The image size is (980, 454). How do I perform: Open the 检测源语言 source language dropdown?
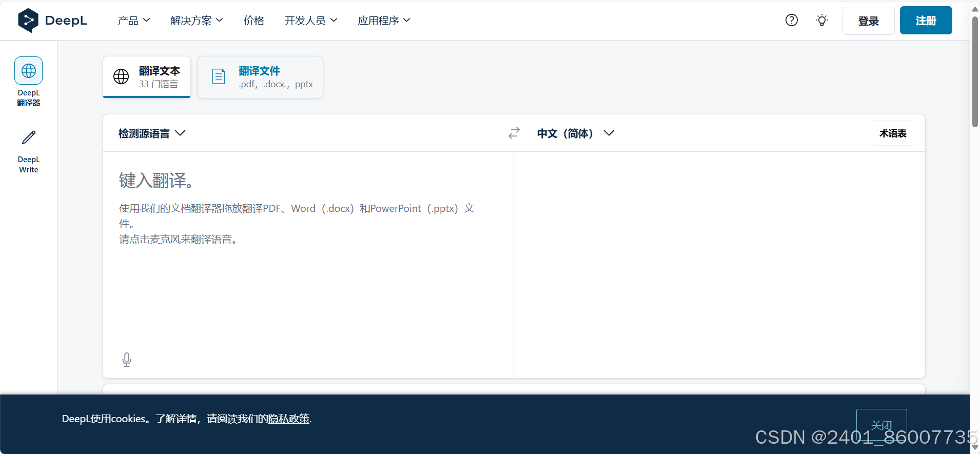click(x=152, y=133)
